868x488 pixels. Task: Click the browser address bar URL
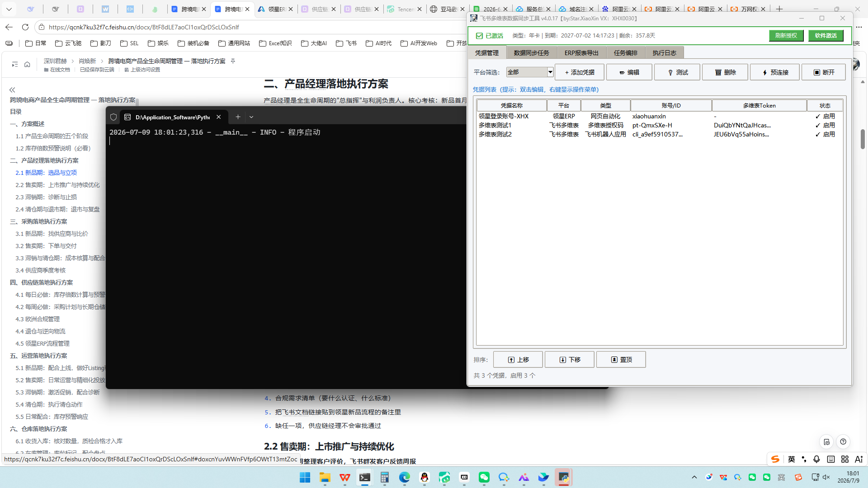point(144,27)
